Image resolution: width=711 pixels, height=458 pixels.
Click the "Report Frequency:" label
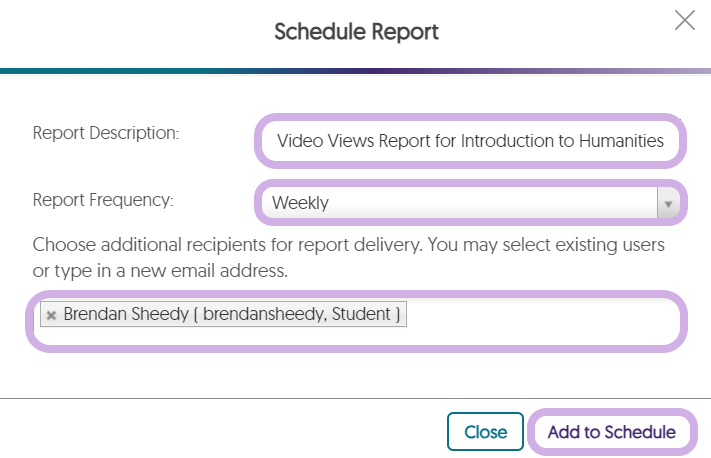pos(102,200)
